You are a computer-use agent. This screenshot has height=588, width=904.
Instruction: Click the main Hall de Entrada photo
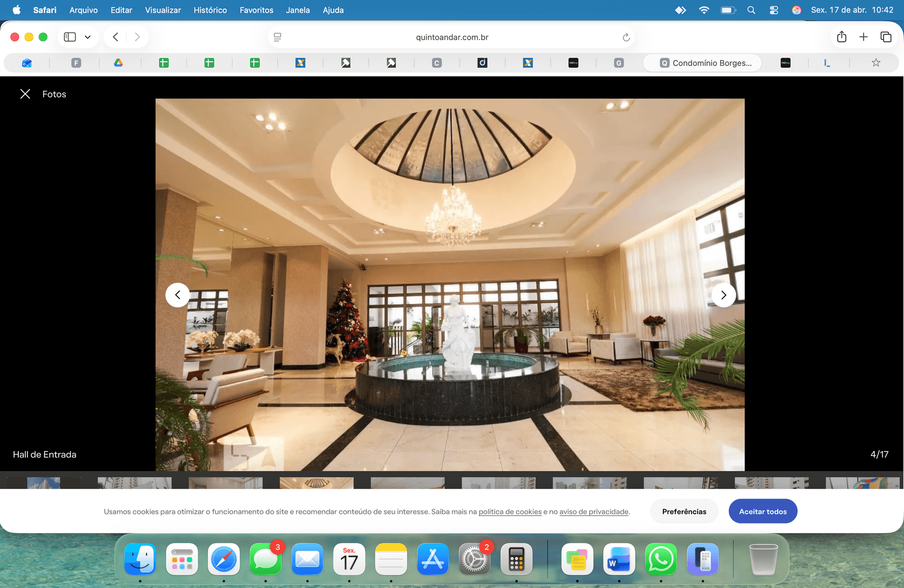450,284
